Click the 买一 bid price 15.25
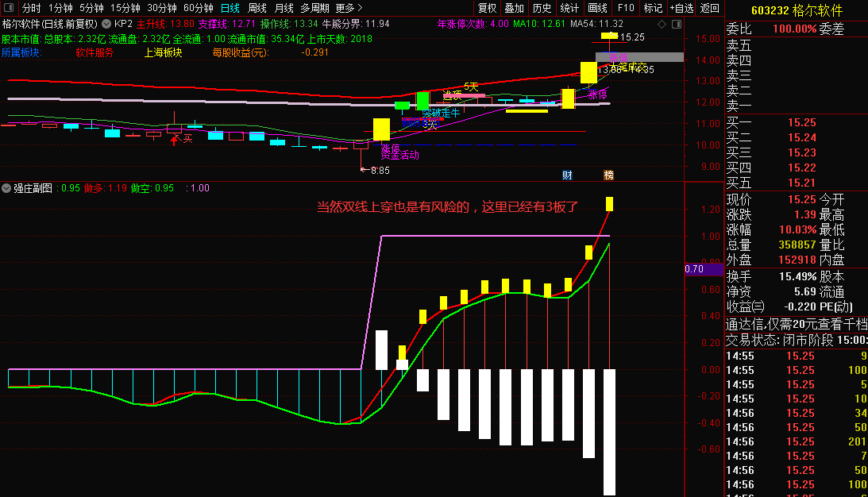 click(x=801, y=123)
